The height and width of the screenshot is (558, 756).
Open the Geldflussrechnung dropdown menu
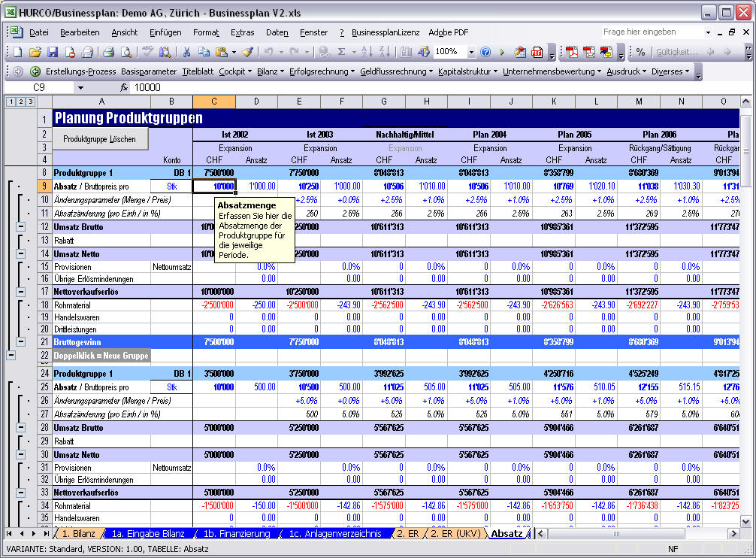coord(396,71)
